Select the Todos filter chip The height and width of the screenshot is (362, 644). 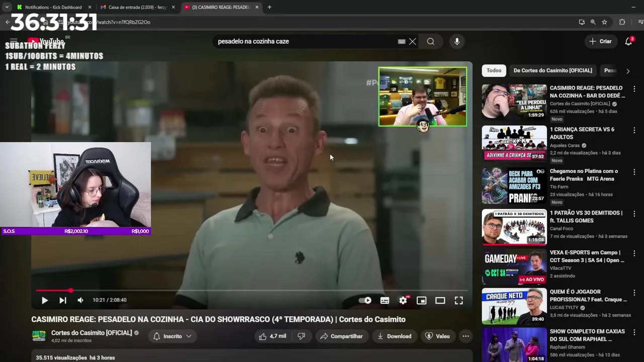tap(494, 70)
